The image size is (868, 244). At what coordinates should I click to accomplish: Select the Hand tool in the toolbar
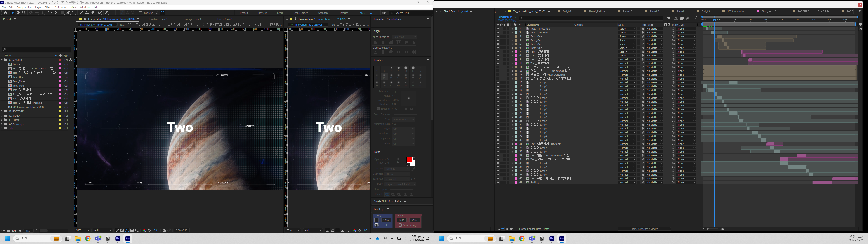[19, 13]
